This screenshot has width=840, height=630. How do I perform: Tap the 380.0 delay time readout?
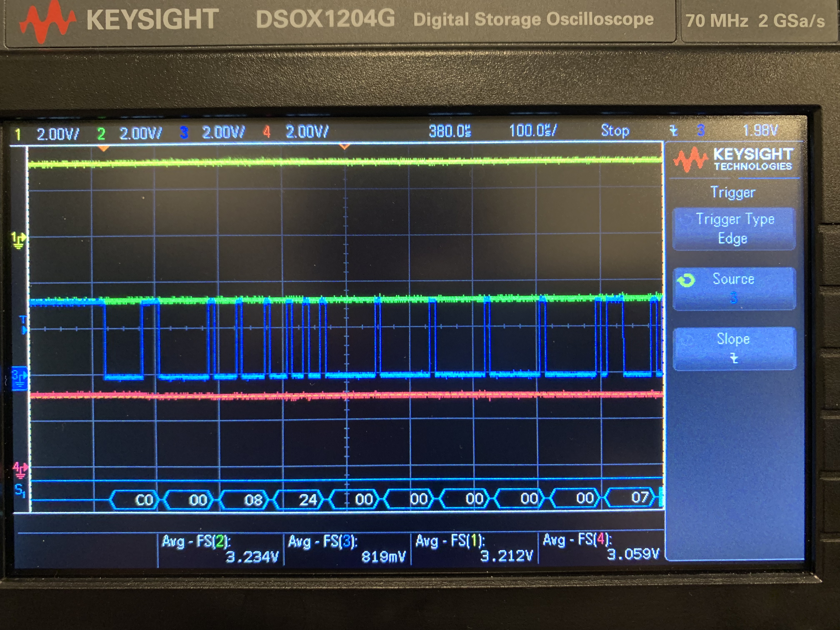(x=450, y=131)
